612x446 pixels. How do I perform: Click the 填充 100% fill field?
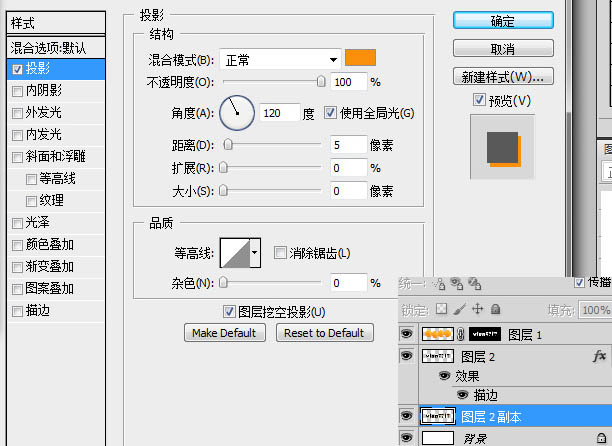point(596,310)
